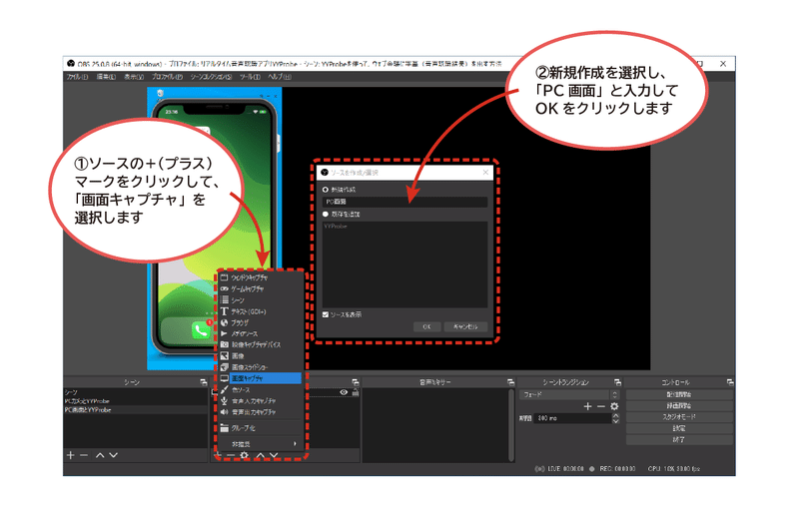This screenshot has width=799, height=532.
Task: Click the PC画面 name field
Action: 404,202
